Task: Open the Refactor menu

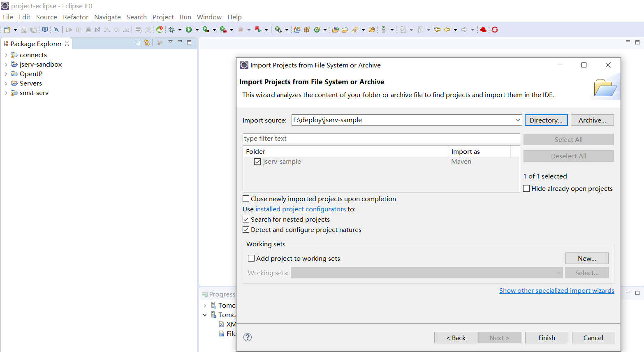Action: tap(76, 17)
